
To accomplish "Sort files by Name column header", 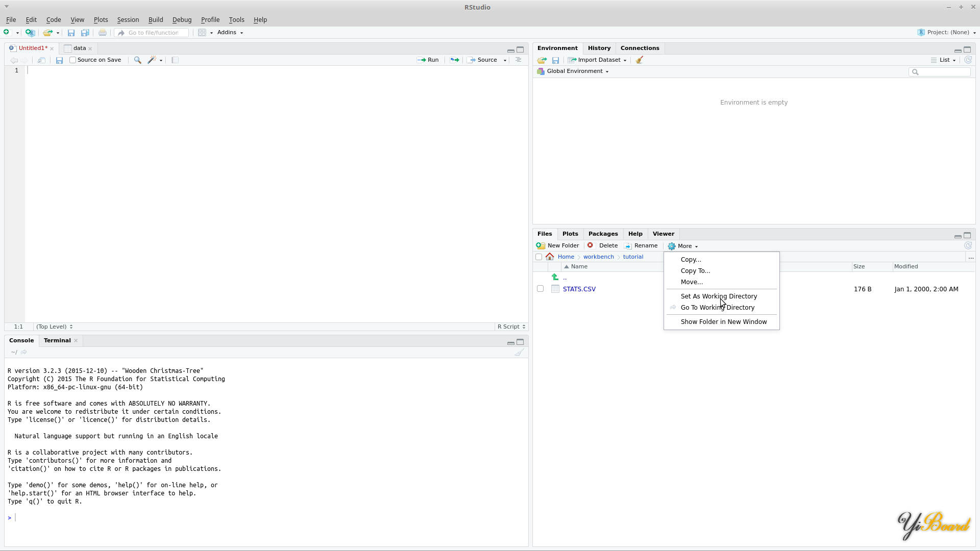I will 579,267.
